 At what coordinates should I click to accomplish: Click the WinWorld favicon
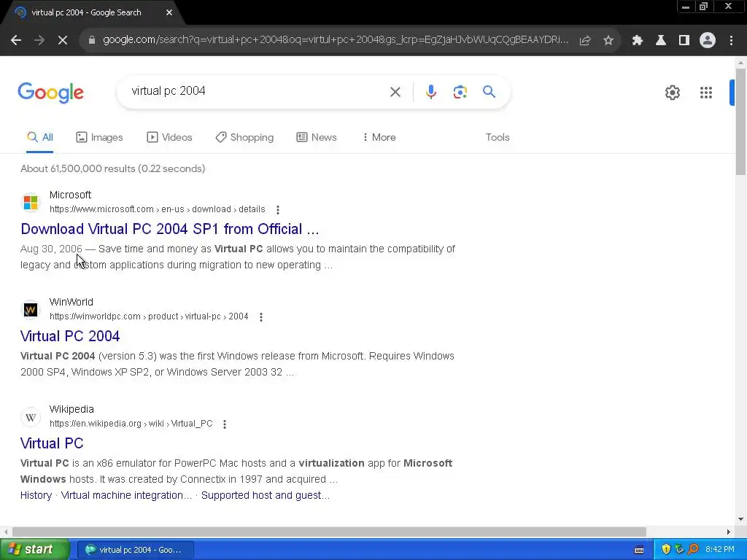coord(31,310)
